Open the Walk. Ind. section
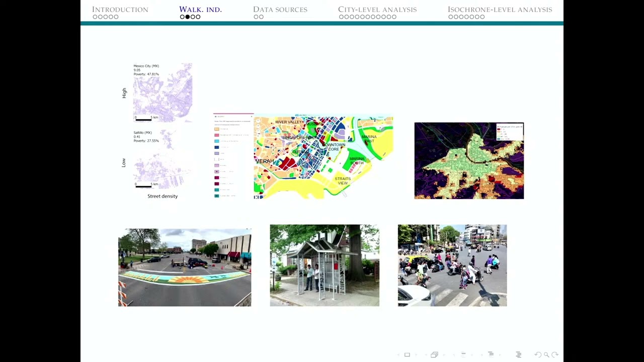This screenshot has width=644, height=362. point(200,10)
